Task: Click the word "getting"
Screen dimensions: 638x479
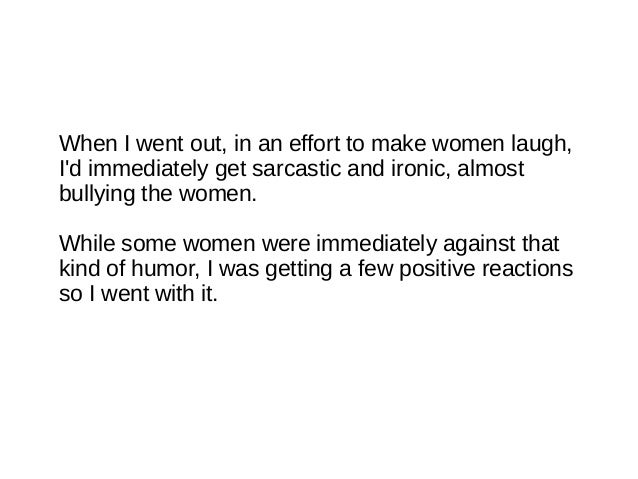Action: click(x=299, y=271)
